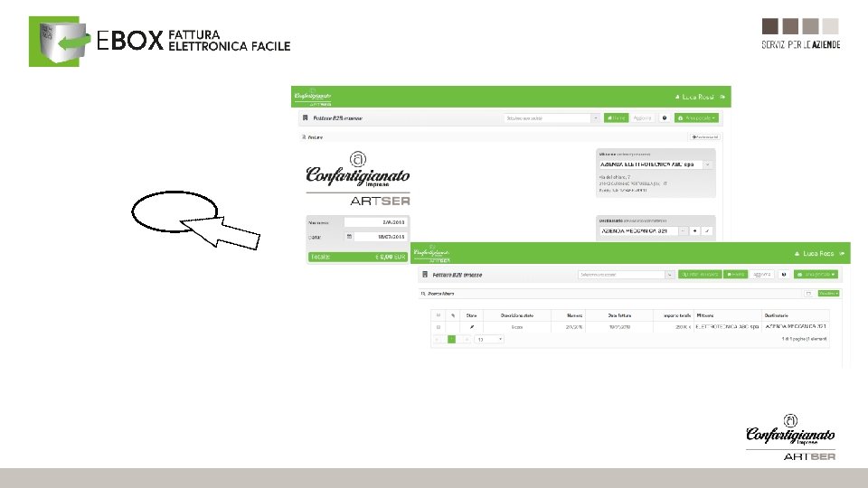The height and width of the screenshot is (488, 868).
Task: Click the Confartigianato header logo in back window
Action: pyautogui.click(x=313, y=97)
